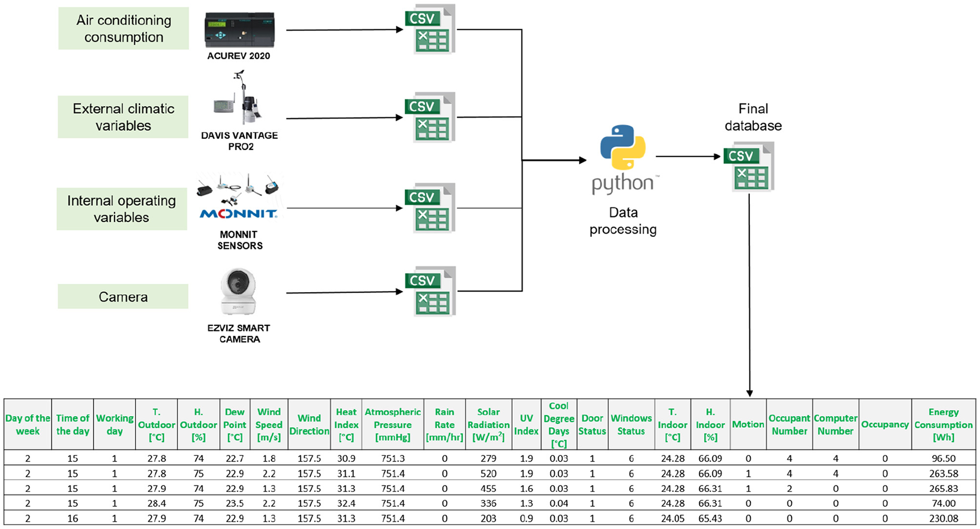Click the Solar Radiation column header
Viewport: 980px width, 529px height.
point(488,424)
